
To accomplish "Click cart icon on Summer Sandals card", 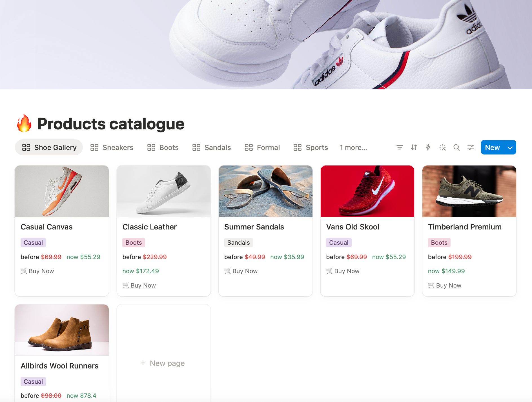I will 227,271.
